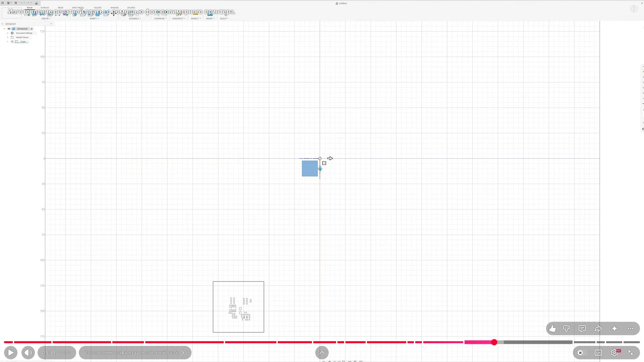This screenshot has height=362, width=644.
Task: Click the Save icon in the top bar
Action: 16,3
